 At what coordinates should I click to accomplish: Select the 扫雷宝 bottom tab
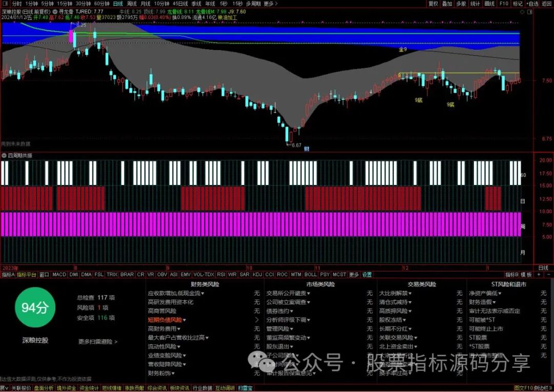pyautogui.click(x=245, y=388)
